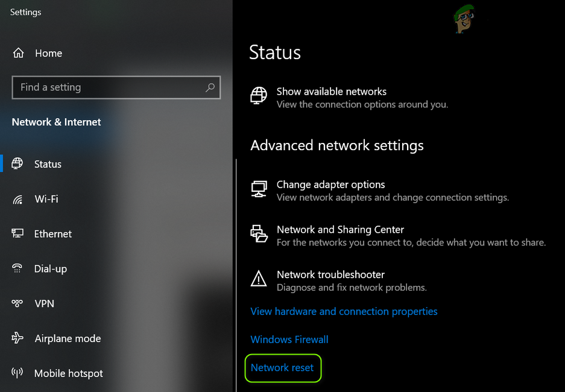
Task: Click the Status globe icon in sidebar
Action: tap(17, 163)
